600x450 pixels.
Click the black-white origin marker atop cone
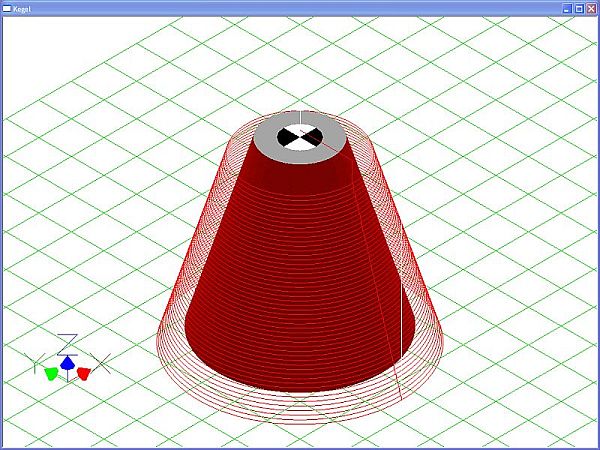300,137
